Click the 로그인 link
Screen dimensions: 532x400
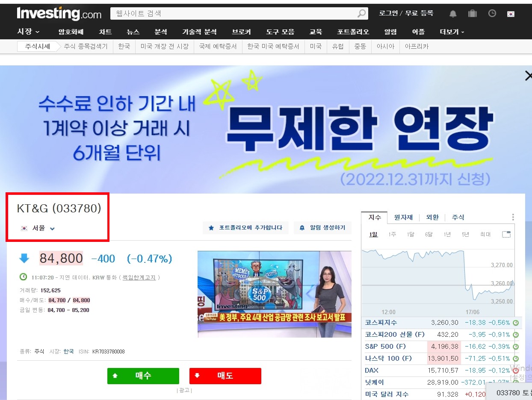point(388,13)
